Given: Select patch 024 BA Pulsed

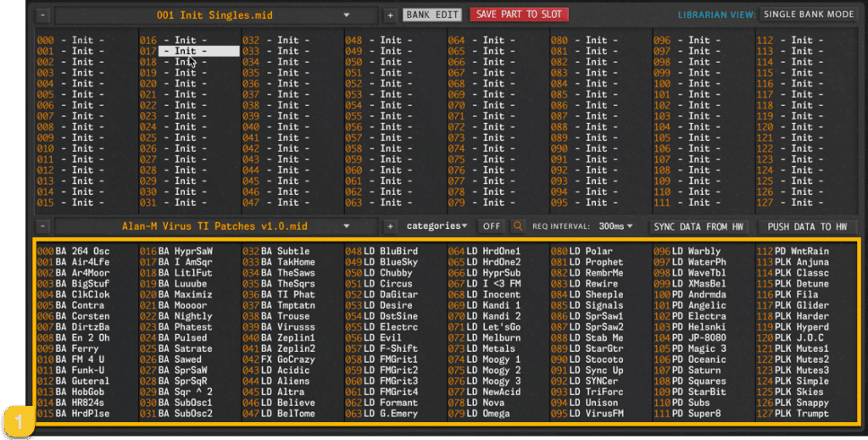Looking at the screenshot, I should [173, 337].
